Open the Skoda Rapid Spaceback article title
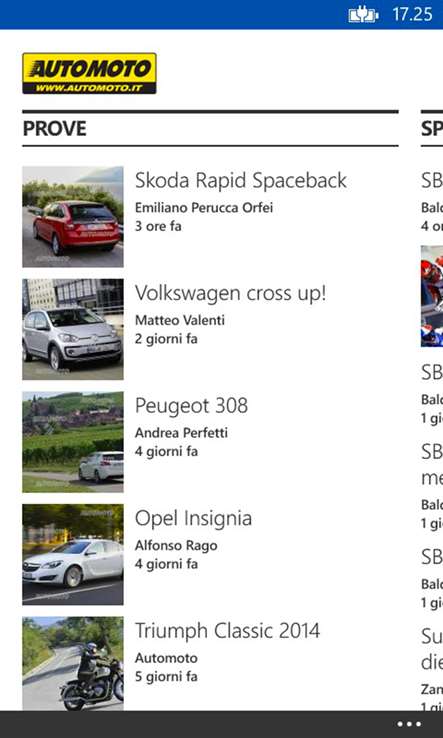The width and height of the screenshot is (443, 738). click(x=241, y=180)
